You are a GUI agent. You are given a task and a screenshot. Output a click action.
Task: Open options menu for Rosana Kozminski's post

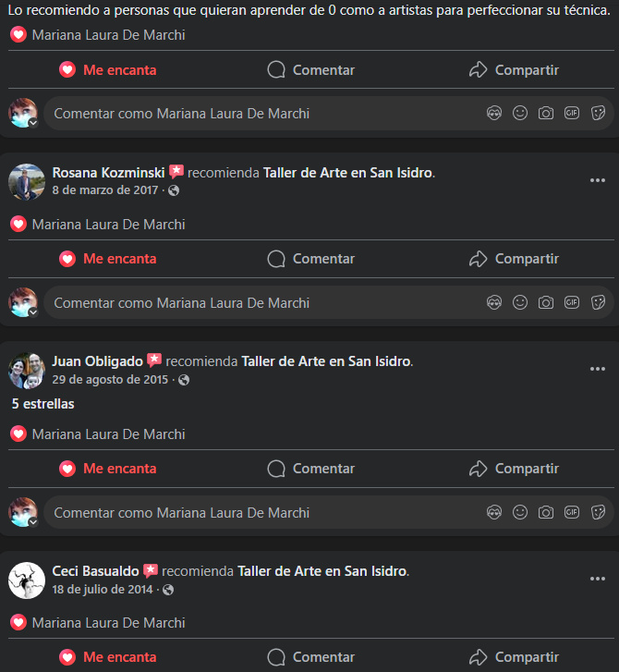click(598, 180)
